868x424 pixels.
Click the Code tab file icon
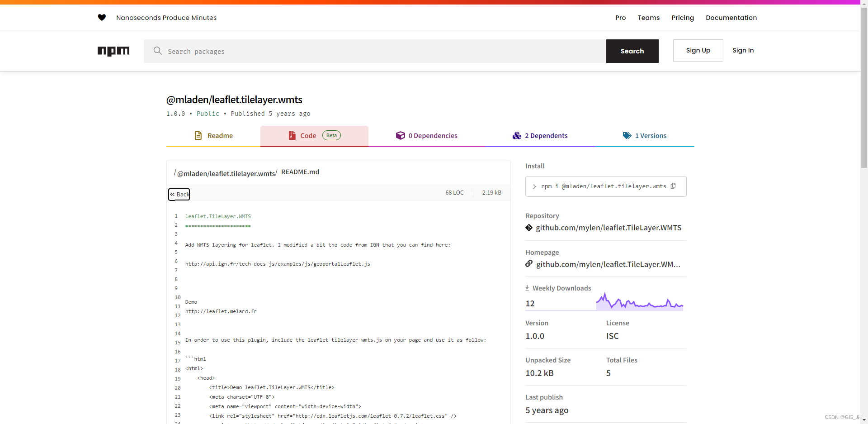click(x=292, y=135)
